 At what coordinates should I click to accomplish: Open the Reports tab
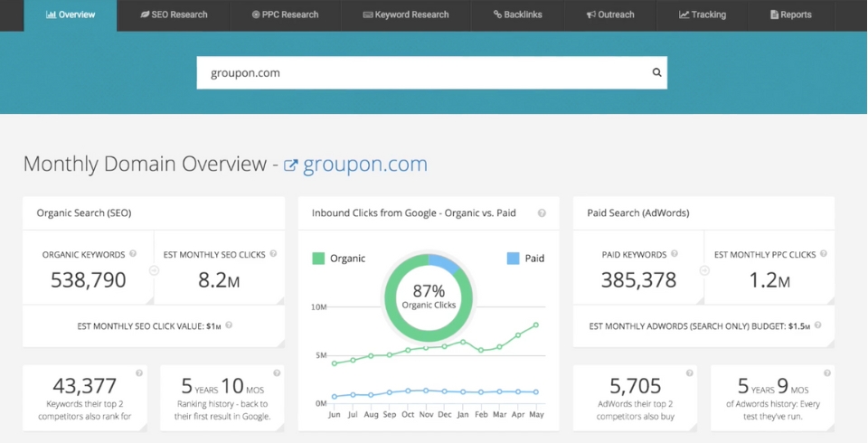coord(790,15)
